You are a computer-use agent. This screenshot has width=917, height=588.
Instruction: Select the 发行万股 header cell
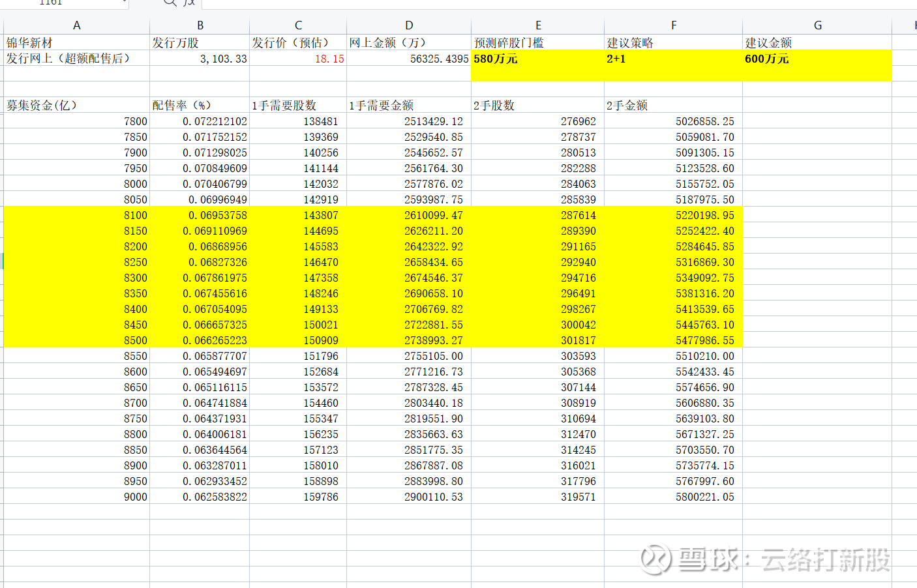point(200,42)
